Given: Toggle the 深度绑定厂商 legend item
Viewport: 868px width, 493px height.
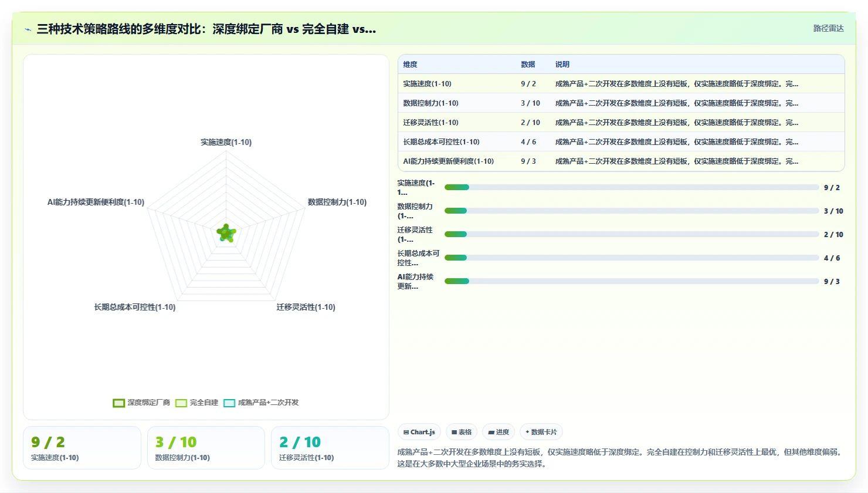Looking at the screenshot, I should 141,403.
